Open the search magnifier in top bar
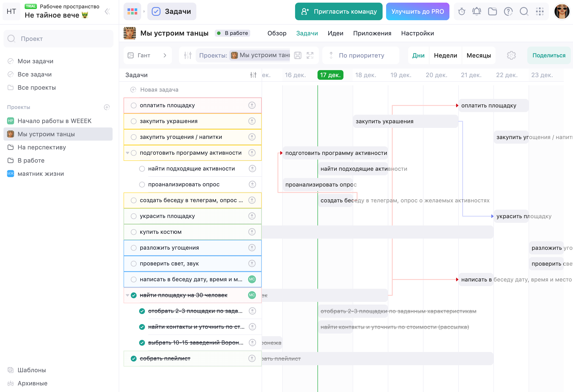 524,11
